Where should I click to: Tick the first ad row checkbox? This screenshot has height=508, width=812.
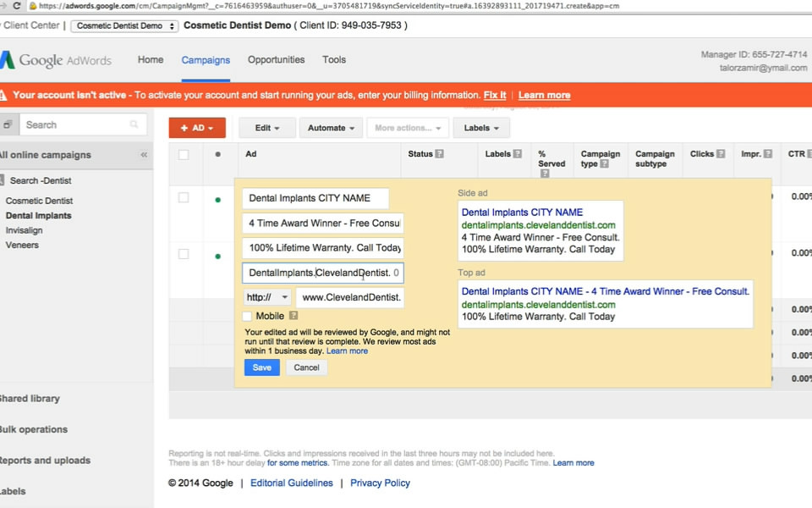pos(184,197)
